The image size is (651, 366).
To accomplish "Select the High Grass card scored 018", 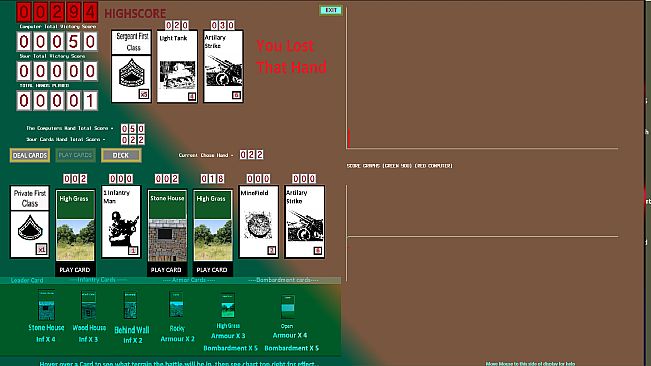I will click(x=213, y=225).
